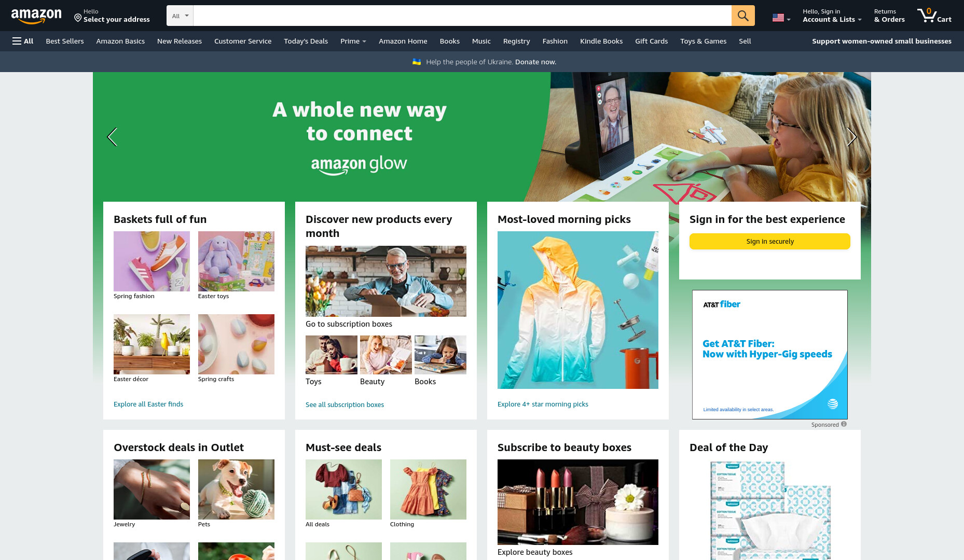Show next banner slide
Screen dimensions: 964x560
(x=851, y=137)
